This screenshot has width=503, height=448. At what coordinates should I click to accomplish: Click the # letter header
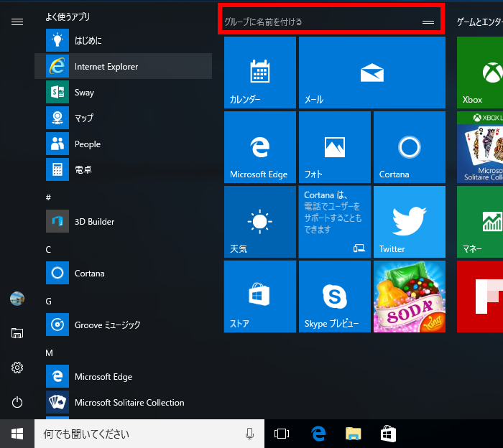(48, 197)
